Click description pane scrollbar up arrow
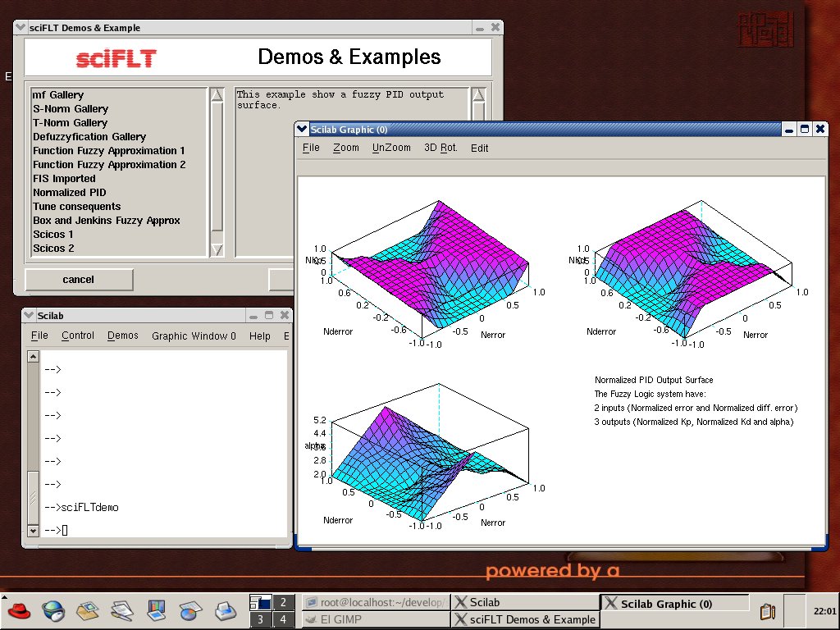 tap(479, 95)
